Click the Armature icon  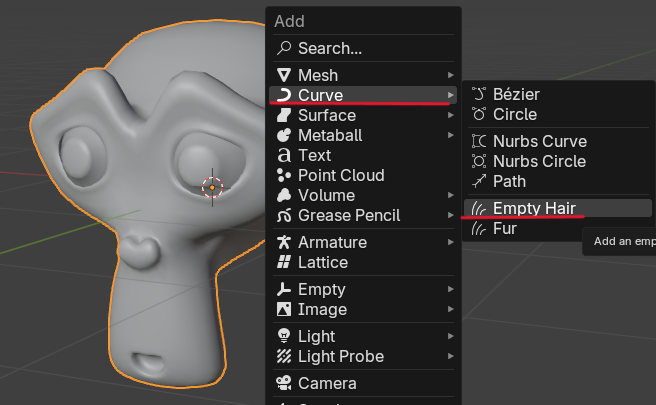tap(284, 242)
